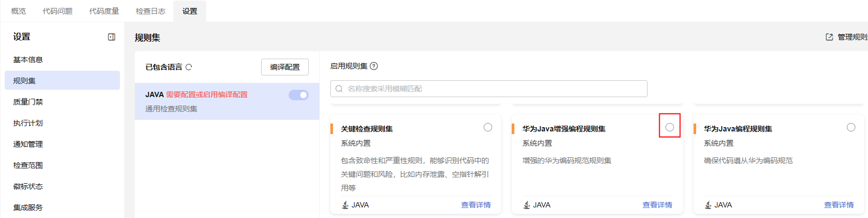
Task: Click the search magnifier icon in rule search
Action: tap(339, 89)
